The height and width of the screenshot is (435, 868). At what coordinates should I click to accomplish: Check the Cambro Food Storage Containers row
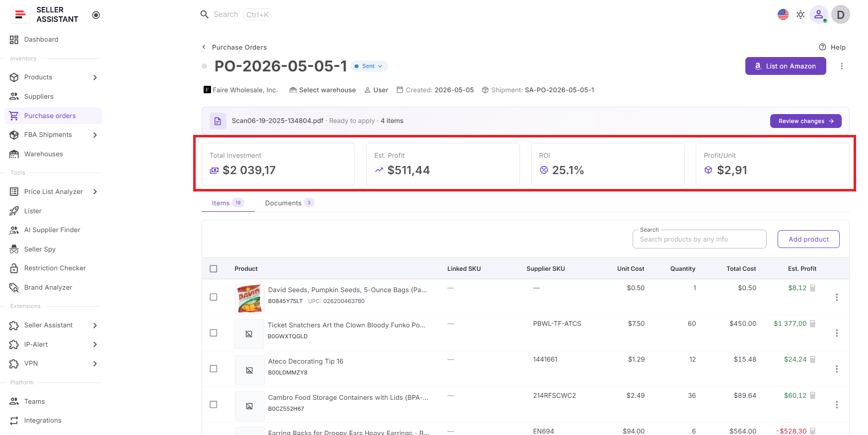(x=214, y=405)
